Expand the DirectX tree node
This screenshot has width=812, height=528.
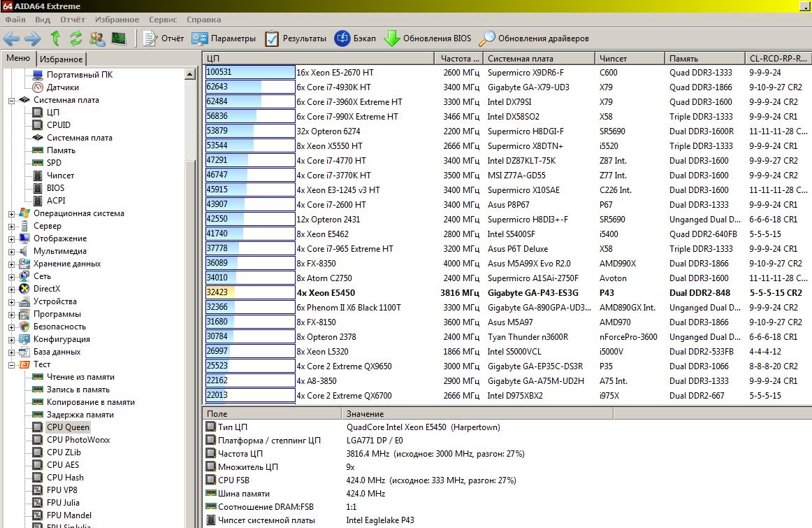click(x=11, y=289)
